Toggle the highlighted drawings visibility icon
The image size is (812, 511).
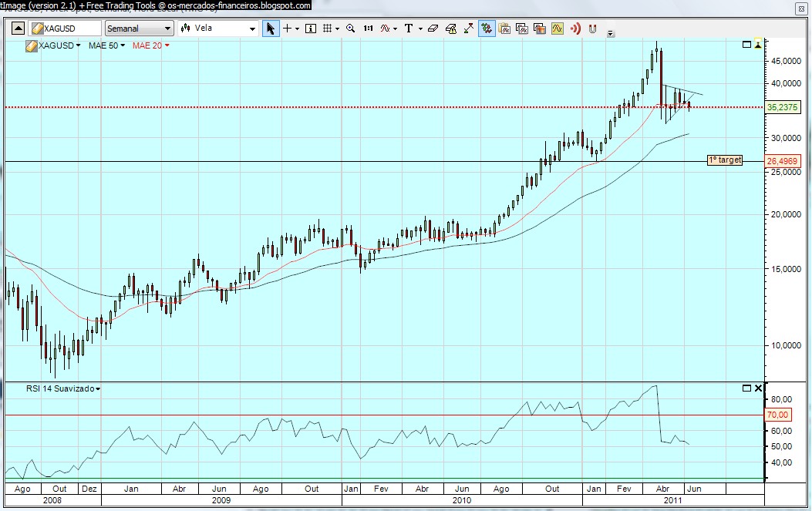point(487,29)
